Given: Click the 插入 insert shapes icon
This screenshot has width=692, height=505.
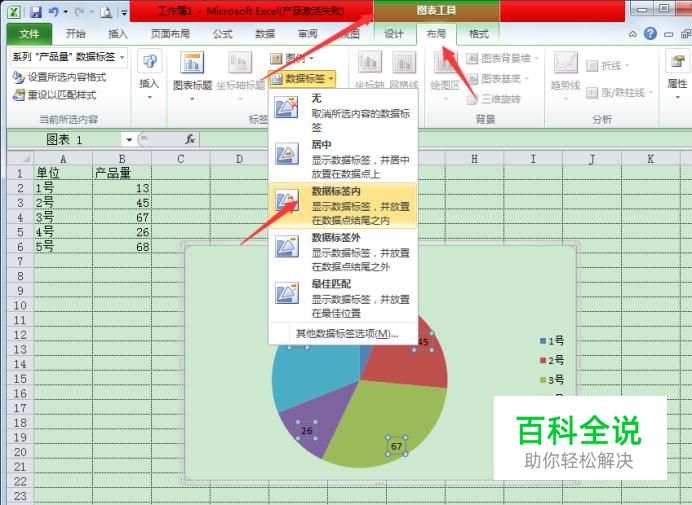Looking at the screenshot, I should pos(149,62).
